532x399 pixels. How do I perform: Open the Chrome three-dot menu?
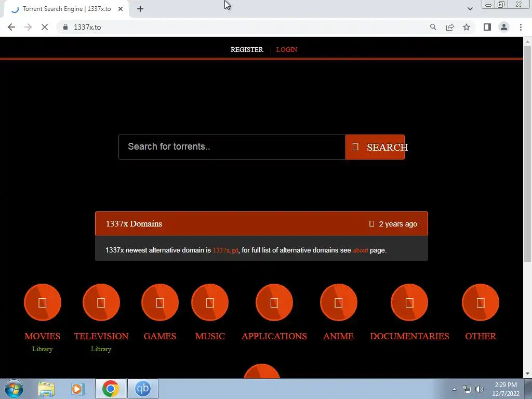click(521, 27)
